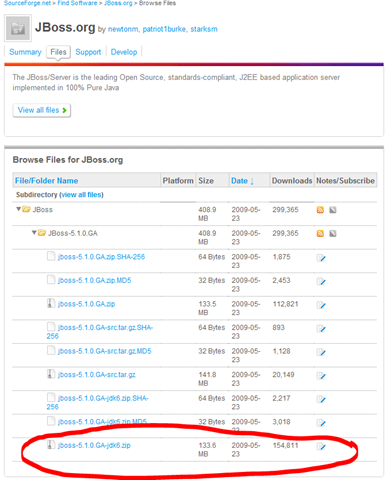Screen dimensions: 391x480
Task: View notes icon for src.tar.gz.MD5 row
Action: pos(321,352)
